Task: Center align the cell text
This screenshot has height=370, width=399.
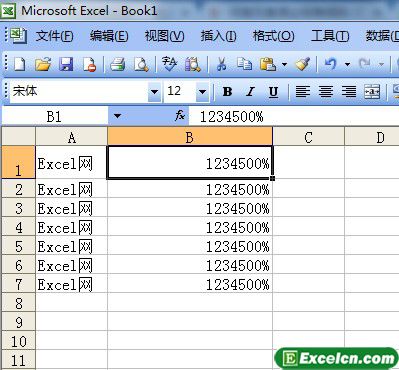Action: (326, 91)
